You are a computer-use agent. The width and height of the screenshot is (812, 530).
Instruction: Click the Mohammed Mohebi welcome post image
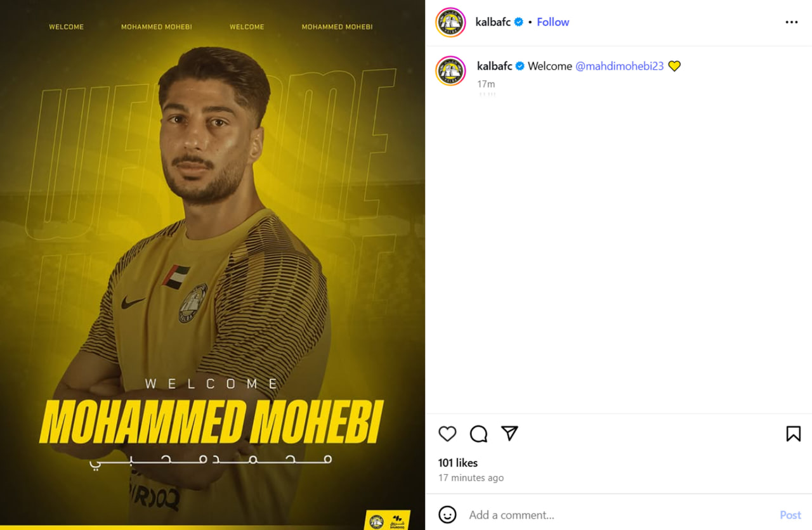pyautogui.click(x=213, y=265)
